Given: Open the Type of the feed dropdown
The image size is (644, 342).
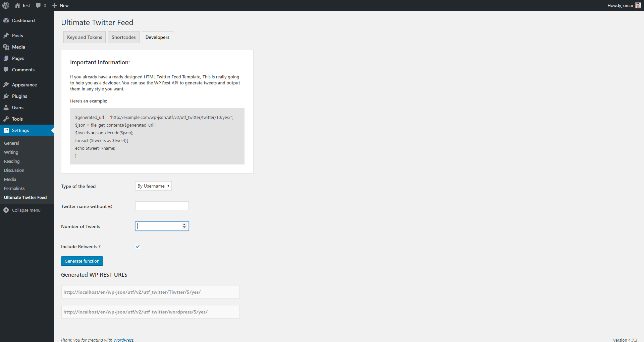Looking at the screenshot, I should [153, 186].
